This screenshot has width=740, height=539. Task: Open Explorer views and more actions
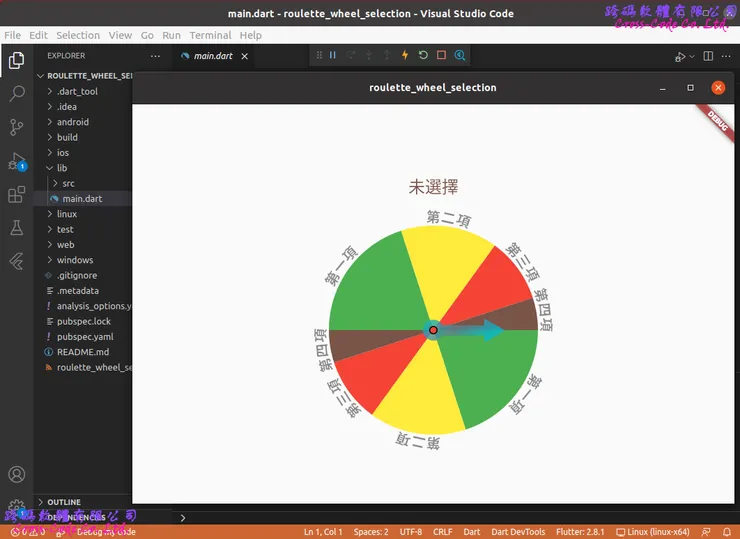tap(155, 56)
